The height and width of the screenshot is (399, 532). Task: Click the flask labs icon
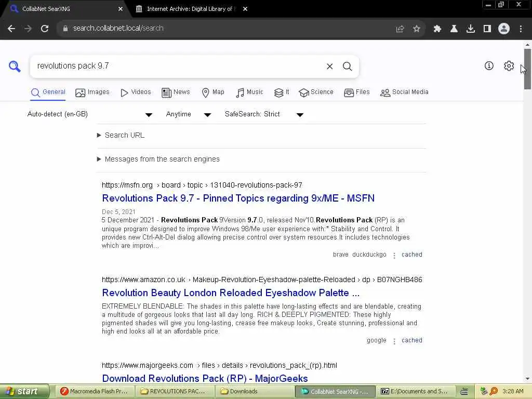(454, 29)
